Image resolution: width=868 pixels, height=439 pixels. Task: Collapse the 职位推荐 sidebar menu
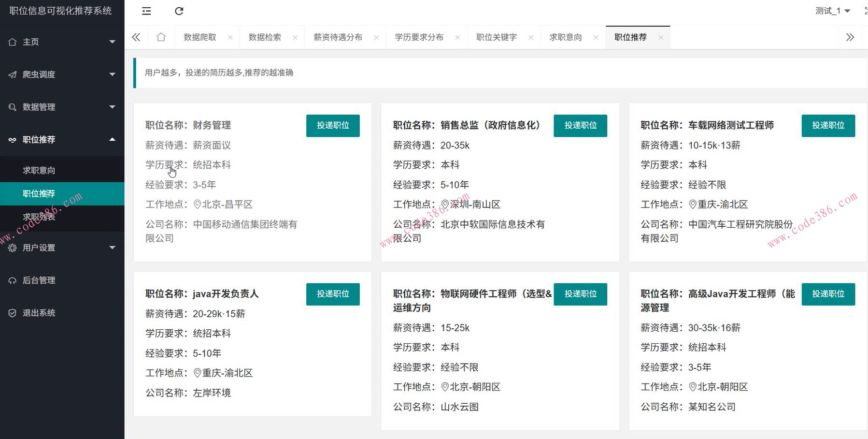click(112, 139)
